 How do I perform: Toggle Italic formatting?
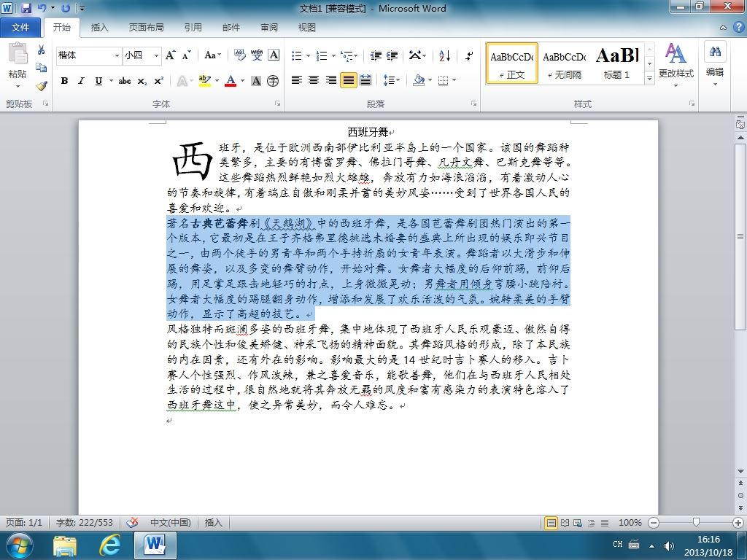click(x=81, y=81)
